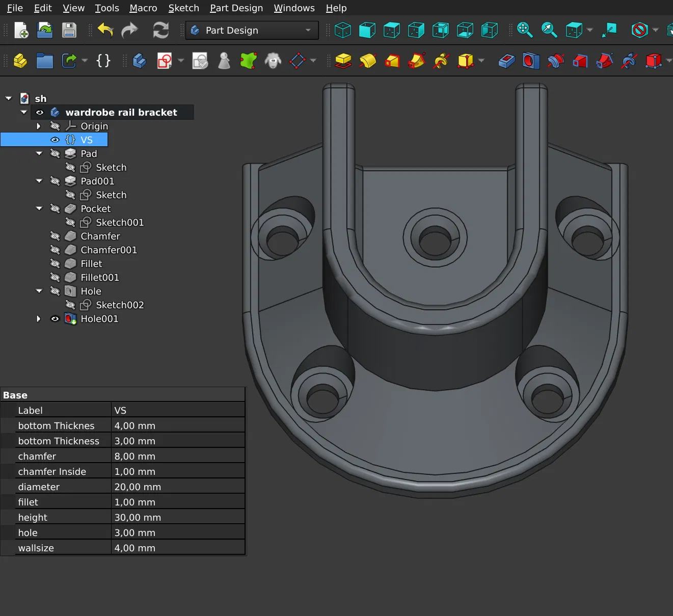This screenshot has width=673, height=616.
Task: Click the Create Body icon
Action: [139, 61]
